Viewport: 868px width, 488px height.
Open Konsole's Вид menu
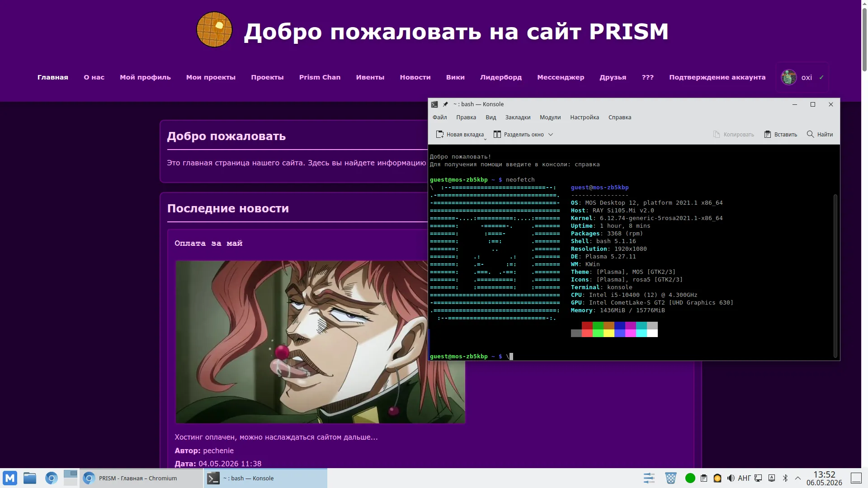click(491, 117)
